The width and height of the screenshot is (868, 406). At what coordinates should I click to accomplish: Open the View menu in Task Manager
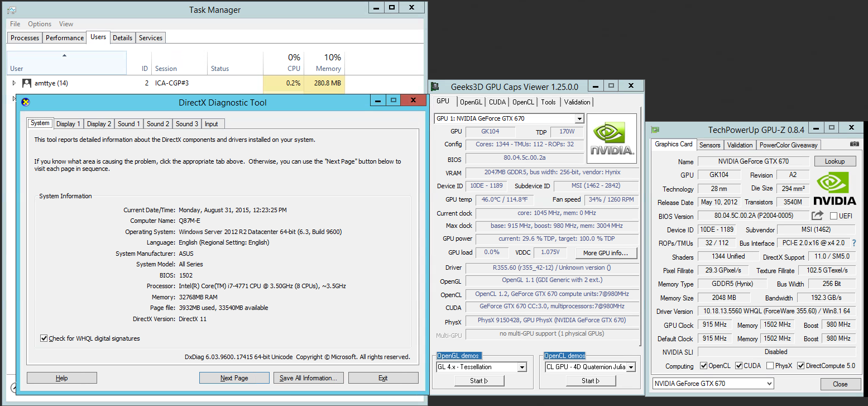(66, 24)
